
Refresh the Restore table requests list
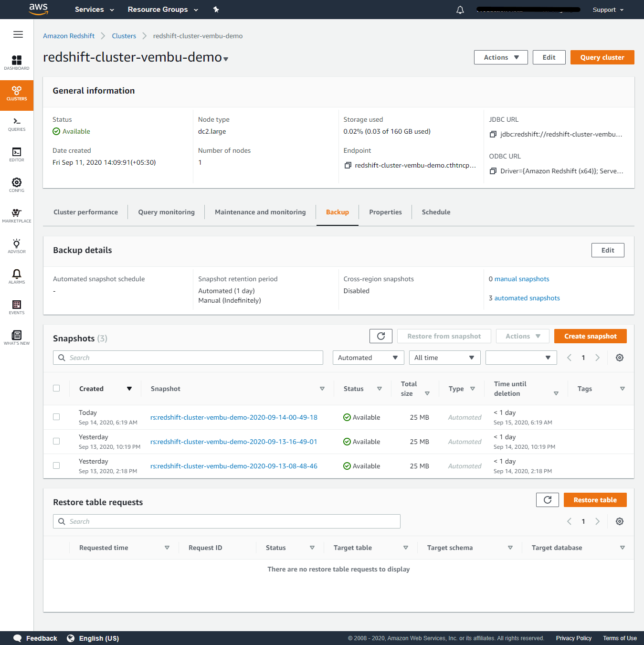(x=548, y=500)
